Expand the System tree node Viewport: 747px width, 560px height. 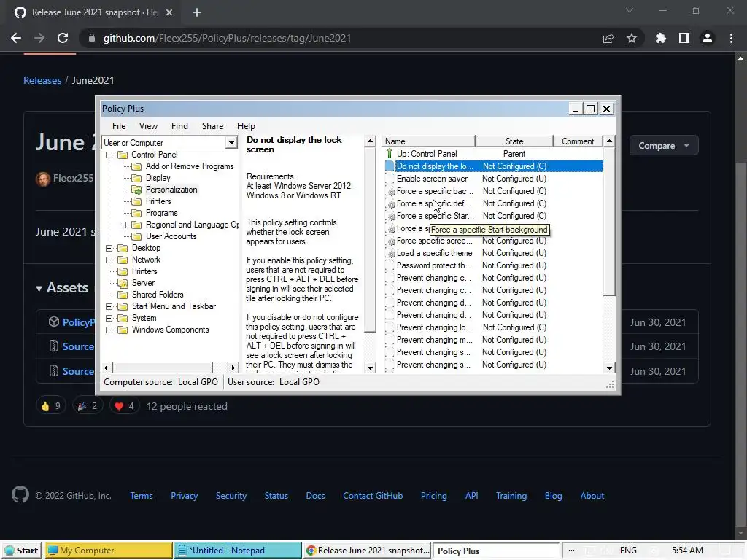pyautogui.click(x=109, y=318)
